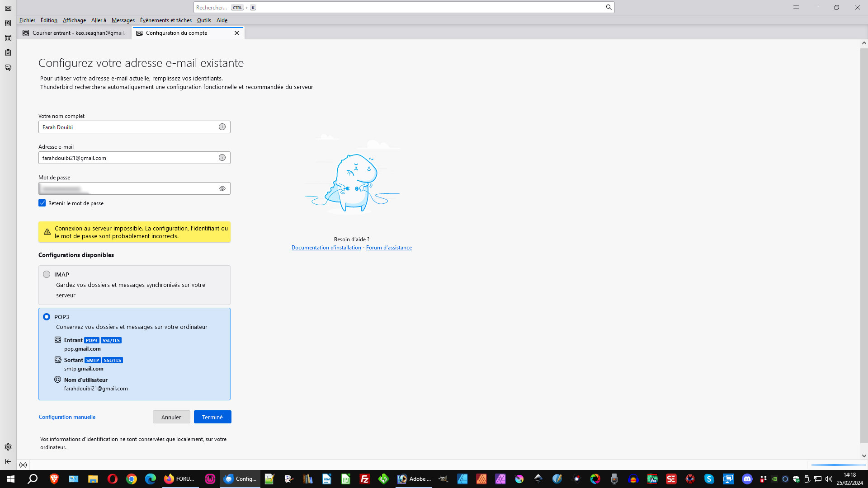
Task: Switch to Firefox FORU... taskbar window
Action: coord(180,479)
